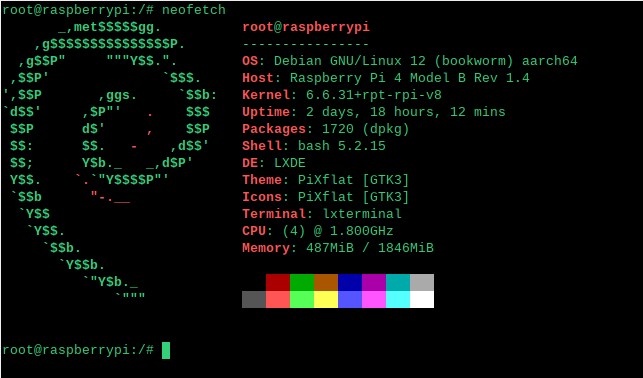Screen dimensions: 643x378
Task: Select the bright magenta color block
Action: 374,299
